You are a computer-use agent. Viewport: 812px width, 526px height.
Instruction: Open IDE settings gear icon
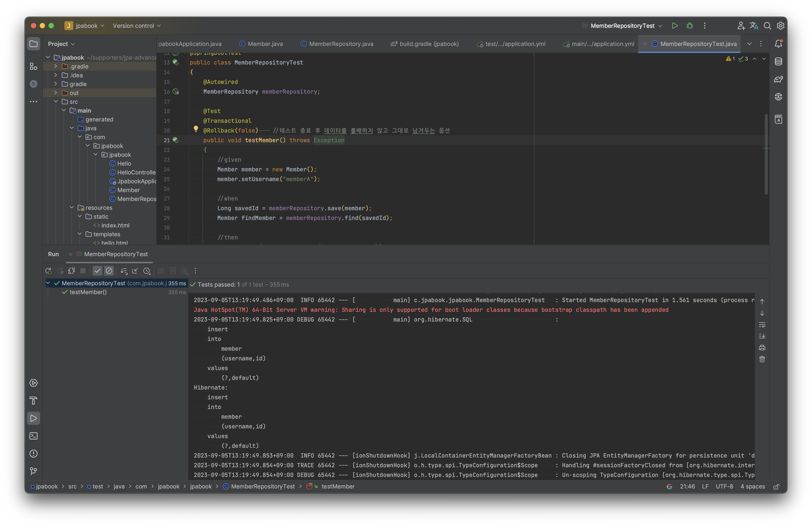pos(780,26)
